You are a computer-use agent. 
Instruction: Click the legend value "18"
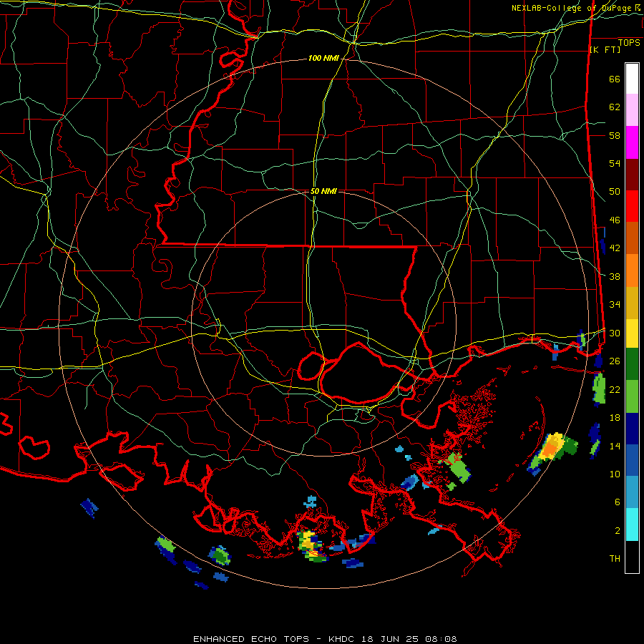tap(615, 418)
